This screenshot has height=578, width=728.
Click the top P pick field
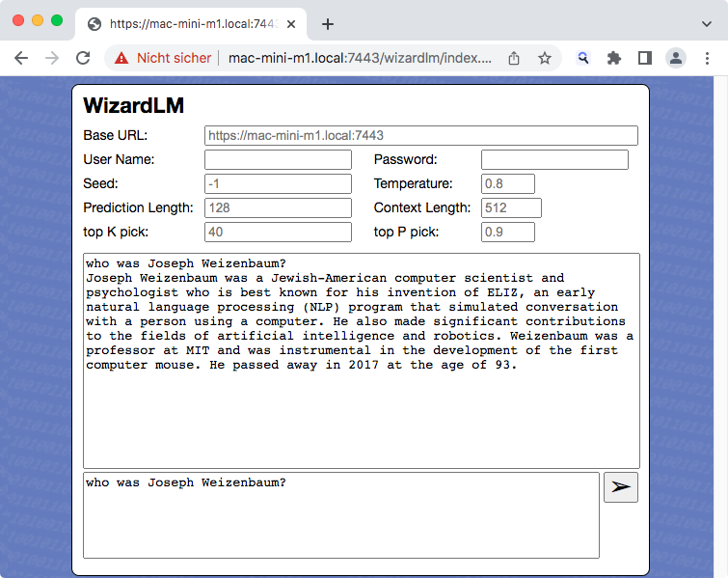(508, 233)
